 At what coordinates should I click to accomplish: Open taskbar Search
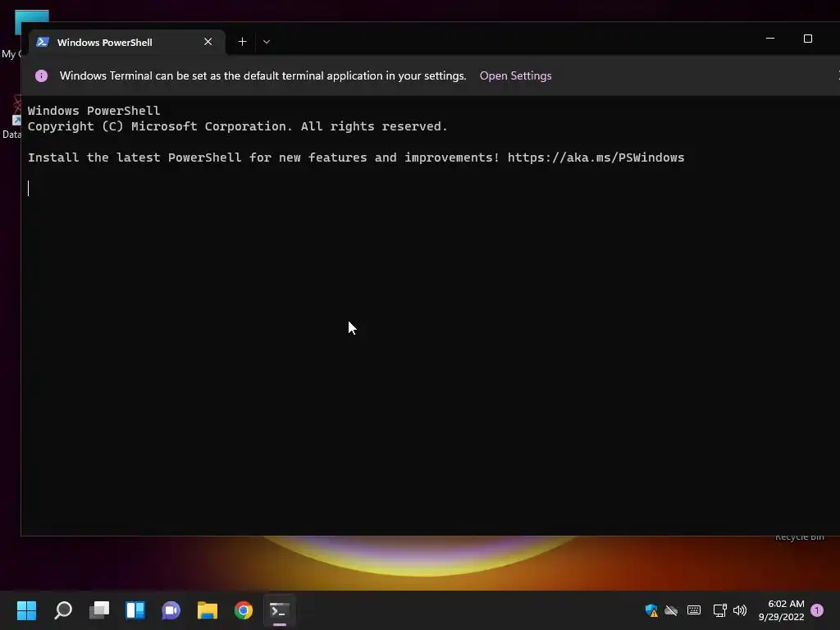63,610
